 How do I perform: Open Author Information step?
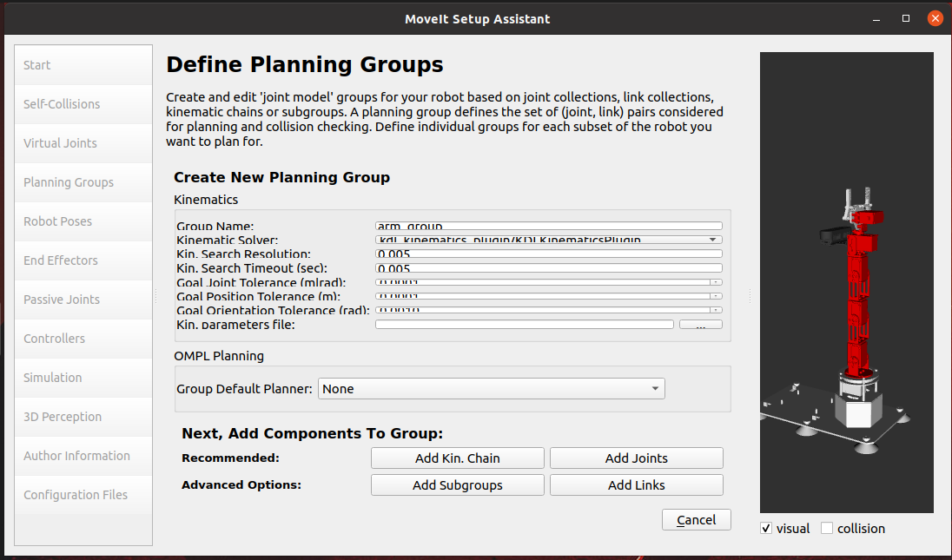83,456
